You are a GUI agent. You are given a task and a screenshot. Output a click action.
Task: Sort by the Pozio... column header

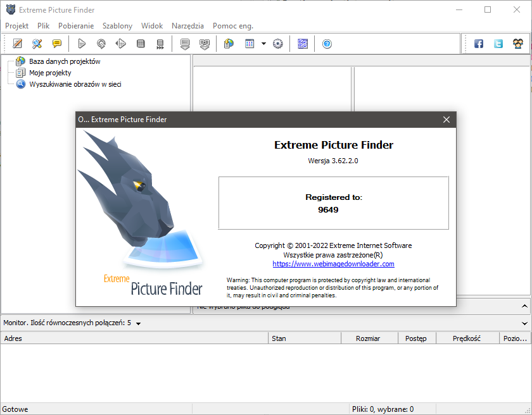(x=515, y=338)
